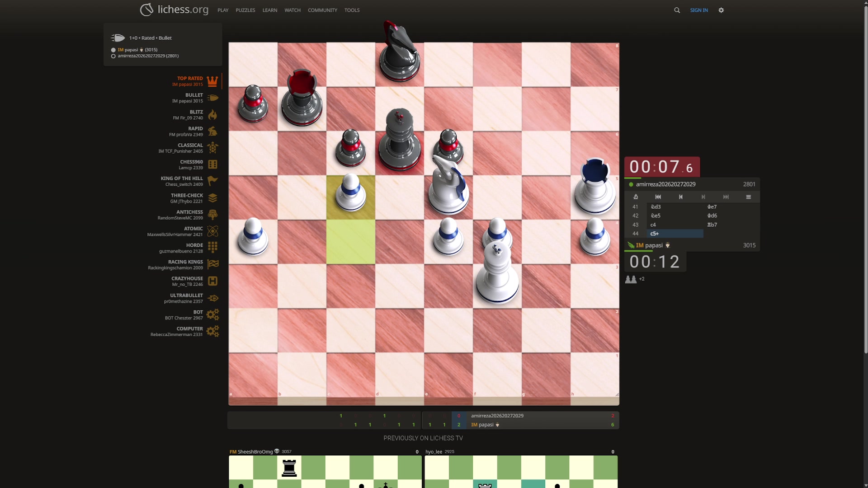The image size is (868, 488).
Task: Select the Rapid rabbit channel icon
Action: coord(212,131)
